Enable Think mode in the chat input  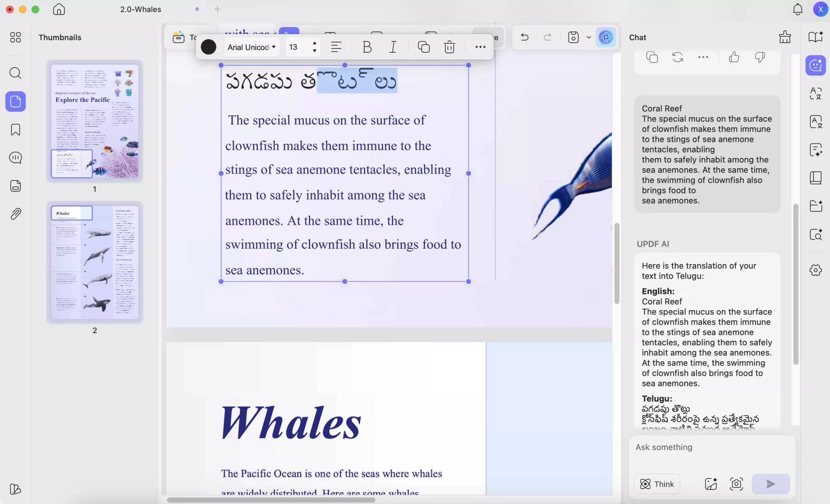[657, 484]
